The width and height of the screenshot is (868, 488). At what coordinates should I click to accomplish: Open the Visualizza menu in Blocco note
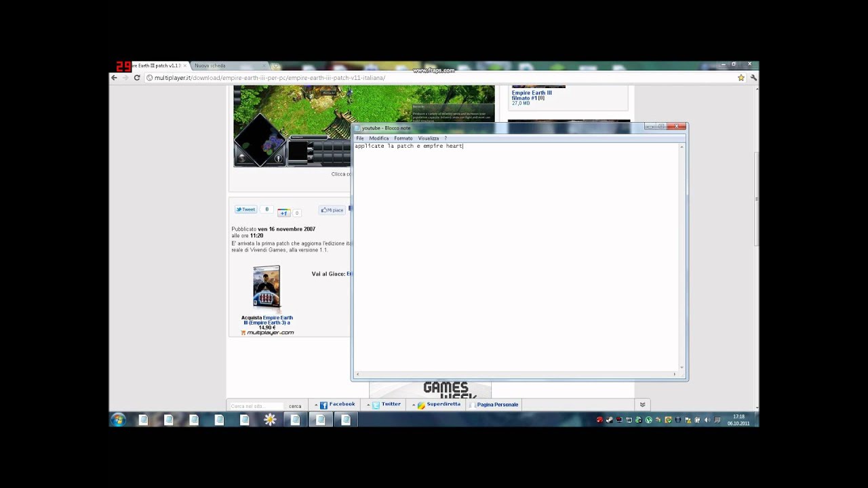pyautogui.click(x=429, y=138)
